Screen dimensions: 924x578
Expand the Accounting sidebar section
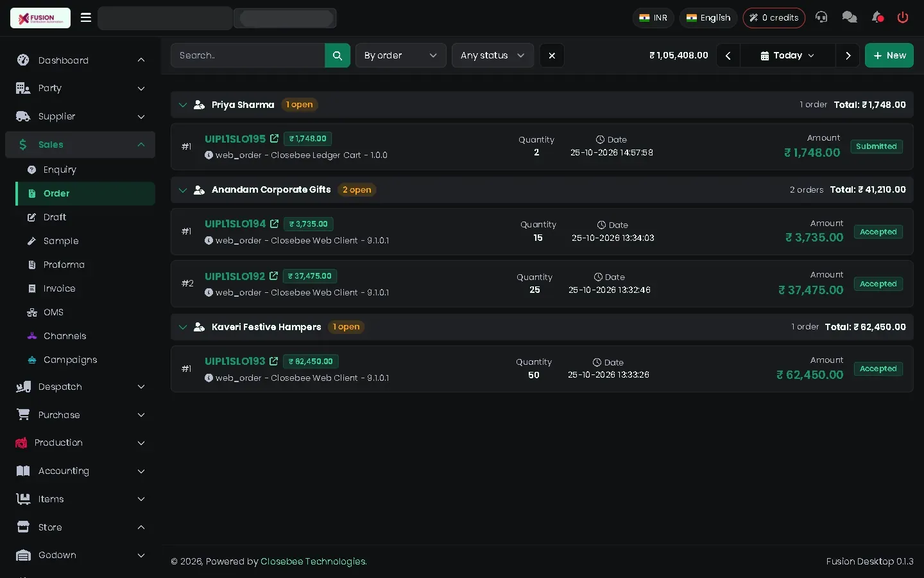[80, 471]
